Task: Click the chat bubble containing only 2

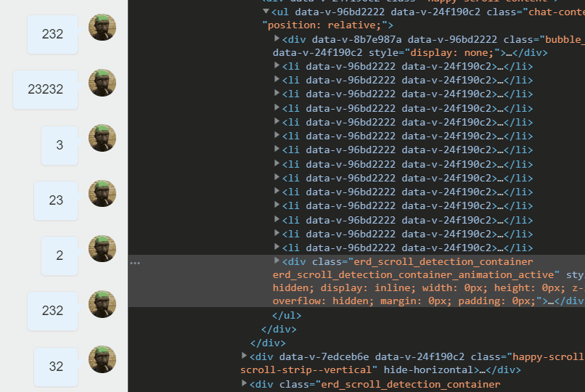Action: tap(60, 256)
